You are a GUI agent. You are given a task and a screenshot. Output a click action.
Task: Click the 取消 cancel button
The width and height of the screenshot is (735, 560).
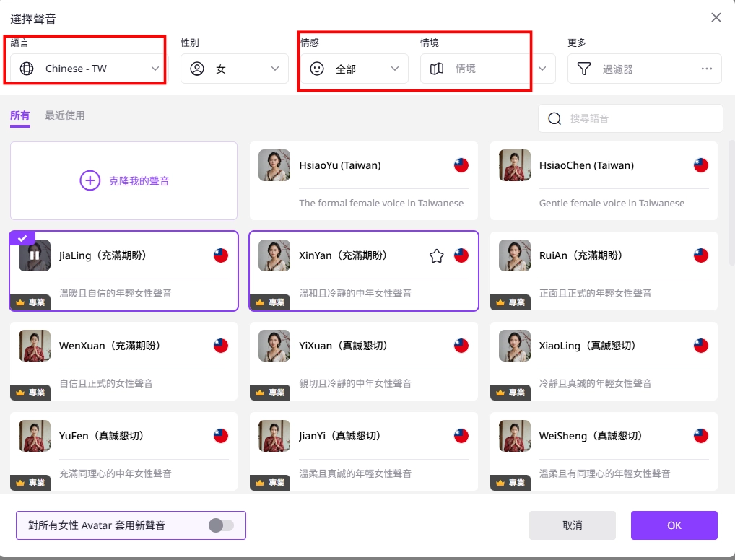[x=572, y=525]
